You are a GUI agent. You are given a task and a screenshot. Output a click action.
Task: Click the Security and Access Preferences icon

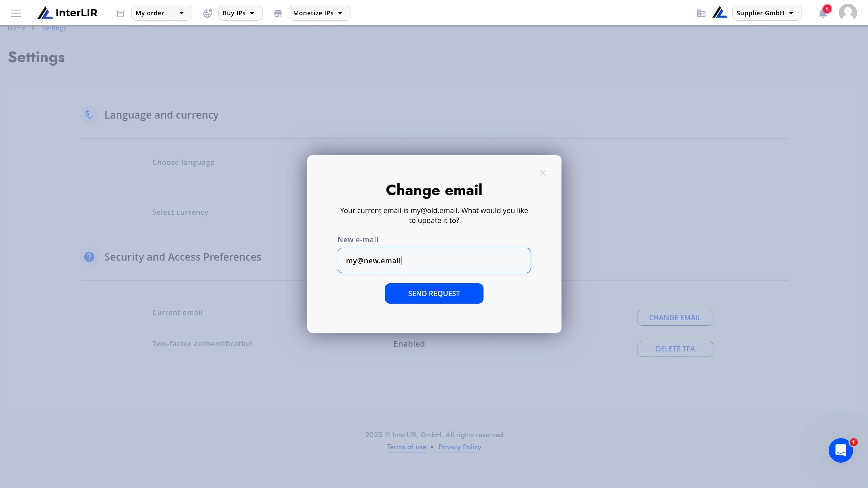pos(89,257)
